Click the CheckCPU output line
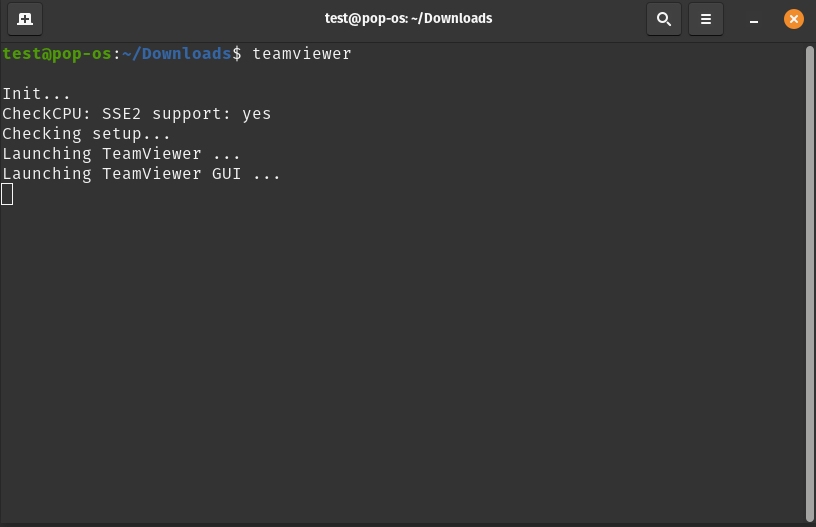Screen dimensions: 816x527 coord(136,114)
